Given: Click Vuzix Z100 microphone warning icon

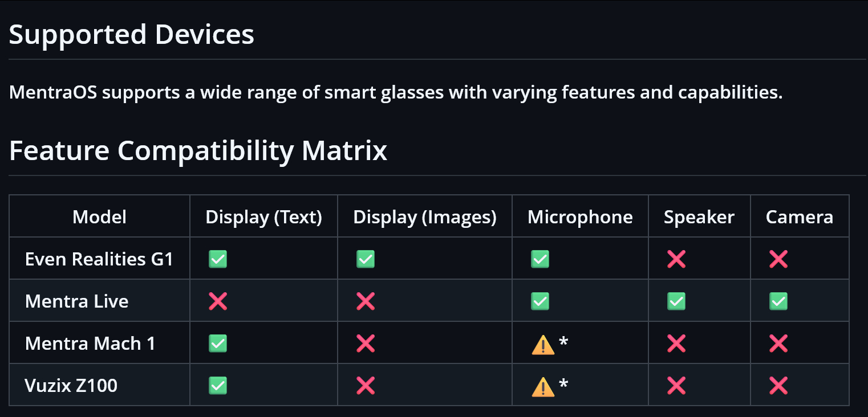Looking at the screenshot, I should [543, 386].
